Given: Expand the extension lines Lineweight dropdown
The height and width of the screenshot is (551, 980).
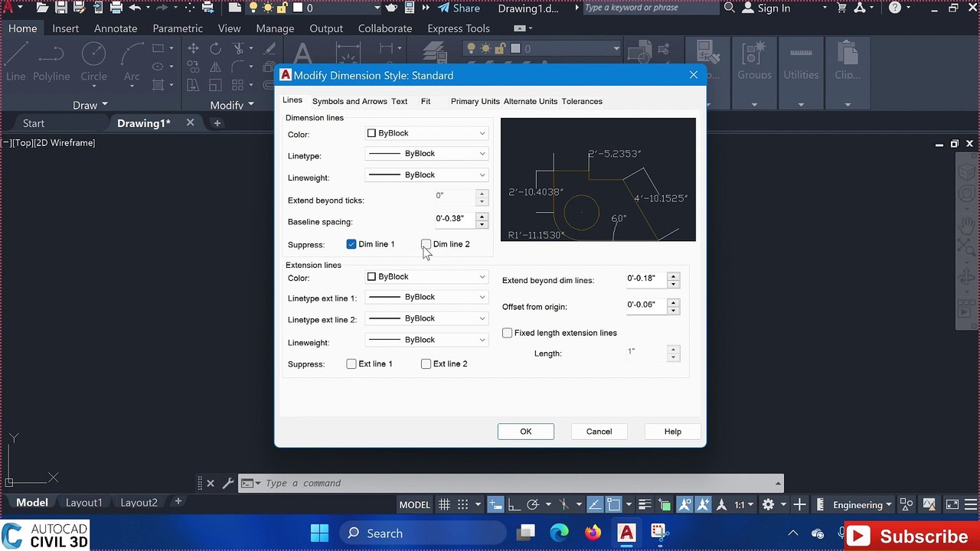Looking at the screenshot, I should (x=426, y=340).
